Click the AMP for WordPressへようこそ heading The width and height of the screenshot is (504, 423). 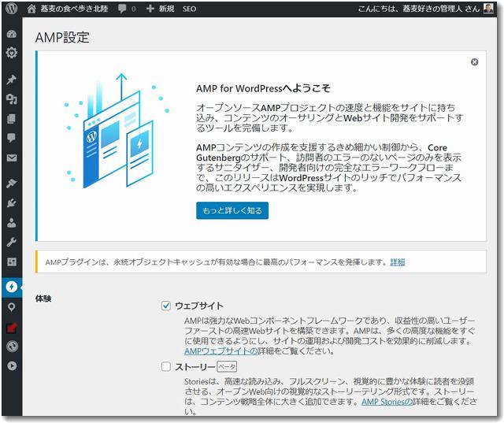tap(263, 88)
